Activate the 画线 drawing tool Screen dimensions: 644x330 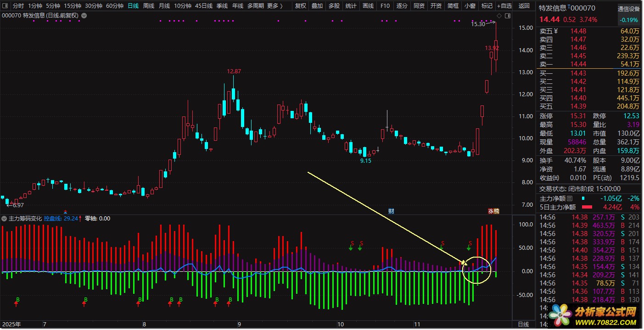[x=368, y=6]
